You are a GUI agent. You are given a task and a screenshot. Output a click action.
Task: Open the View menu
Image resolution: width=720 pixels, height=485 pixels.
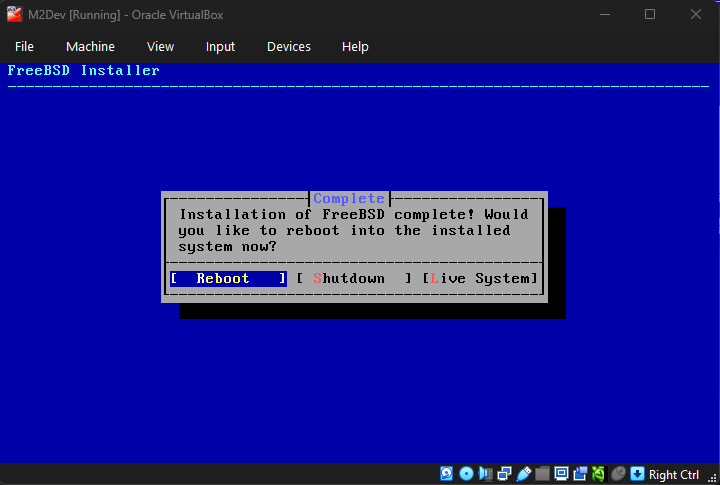[160, 47]
